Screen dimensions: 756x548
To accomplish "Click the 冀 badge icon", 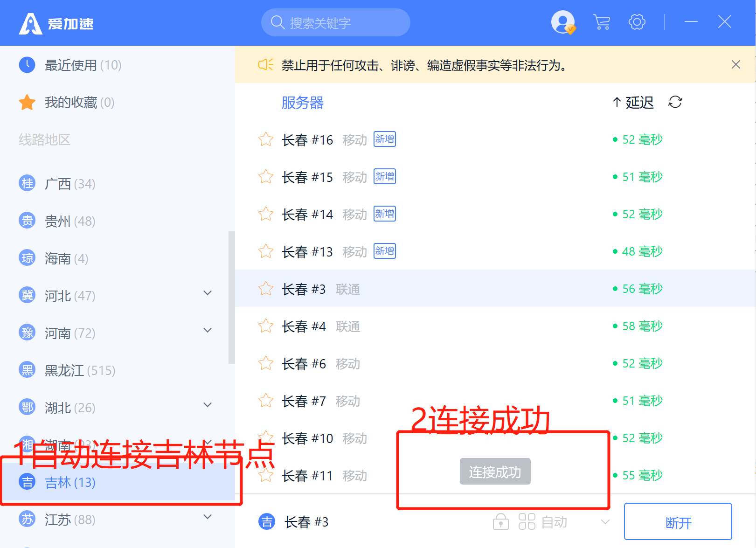I will (x=27, y=295).
